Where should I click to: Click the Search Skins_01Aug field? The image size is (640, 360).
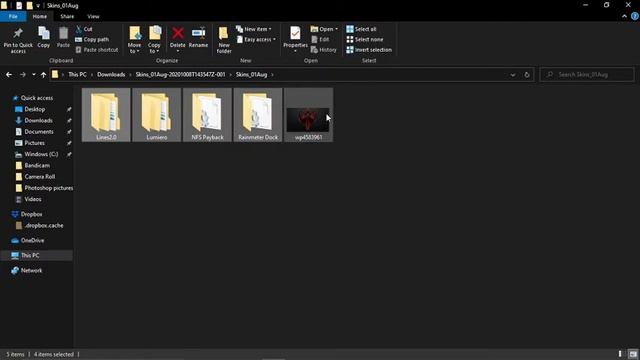[587, 75]
